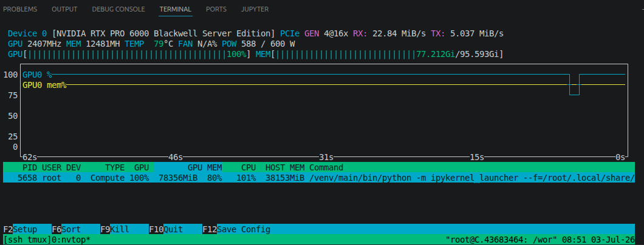Click the GPU MEM column header
Screen dimensions: 644x245
[205, 167]
